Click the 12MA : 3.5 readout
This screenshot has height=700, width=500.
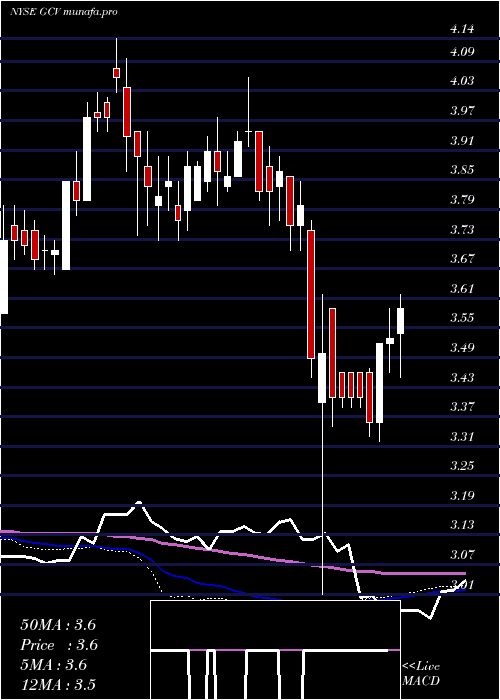point(58,685)
